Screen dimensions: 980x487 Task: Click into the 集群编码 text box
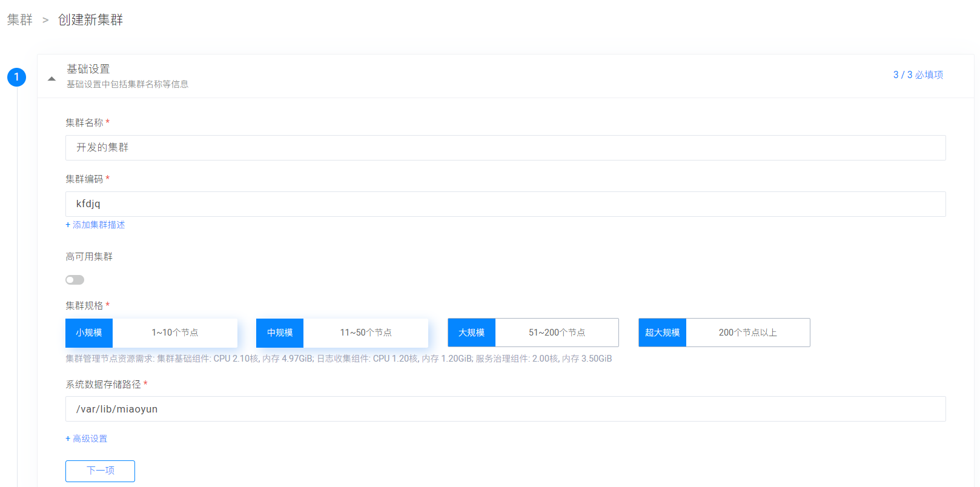505,204
